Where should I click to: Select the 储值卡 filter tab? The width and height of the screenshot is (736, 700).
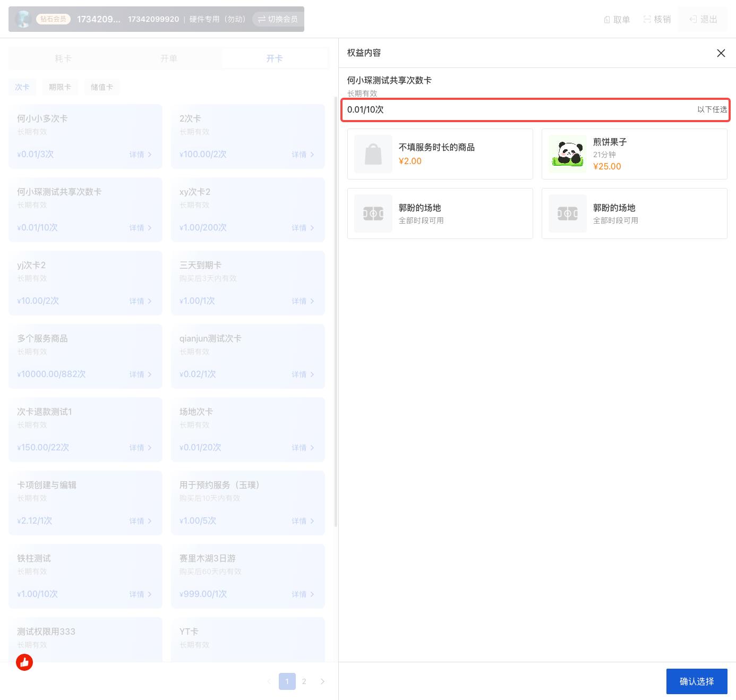tap(102, 87)
